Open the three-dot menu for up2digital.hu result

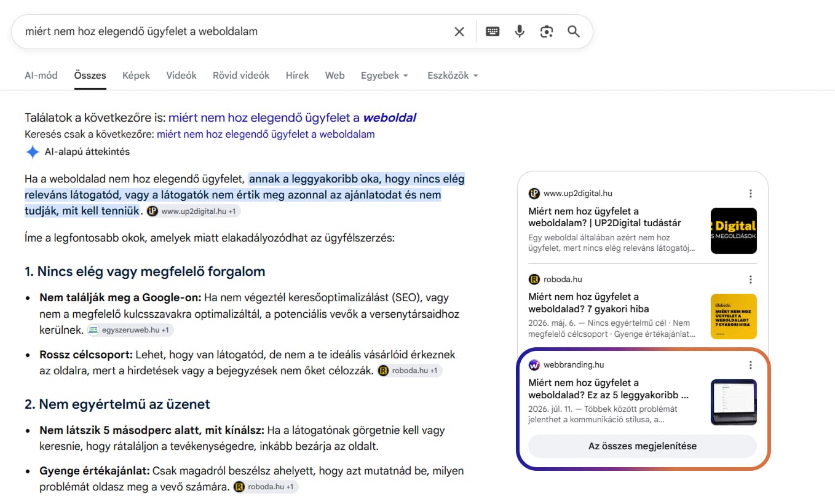click(x=751, y=193)
